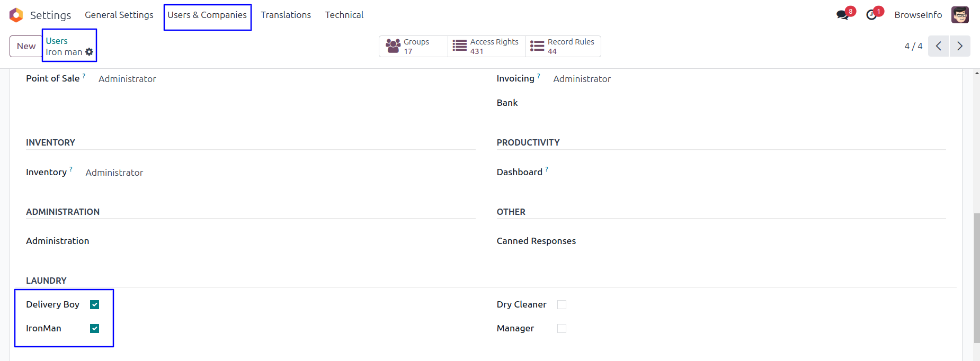The height and width of the screenshot is (361, 980).
Task: Uncheck the IronMan checkbox
Action: (x=95, y=328)
